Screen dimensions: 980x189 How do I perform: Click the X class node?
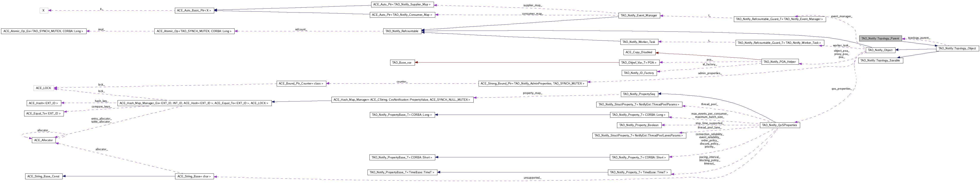(44, 11)
